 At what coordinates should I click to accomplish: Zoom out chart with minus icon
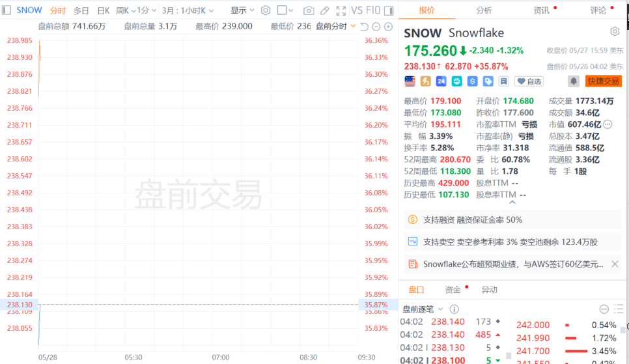coord(376,27)
